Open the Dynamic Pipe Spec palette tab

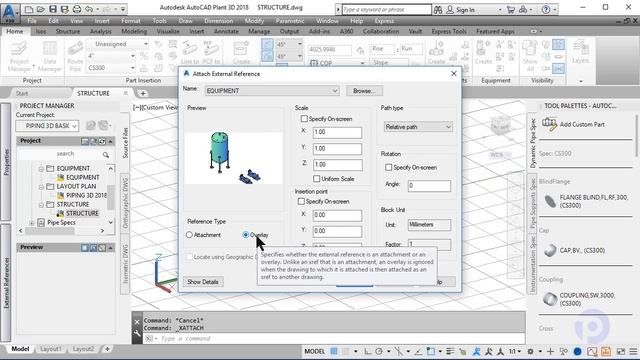tap(532, 143)
